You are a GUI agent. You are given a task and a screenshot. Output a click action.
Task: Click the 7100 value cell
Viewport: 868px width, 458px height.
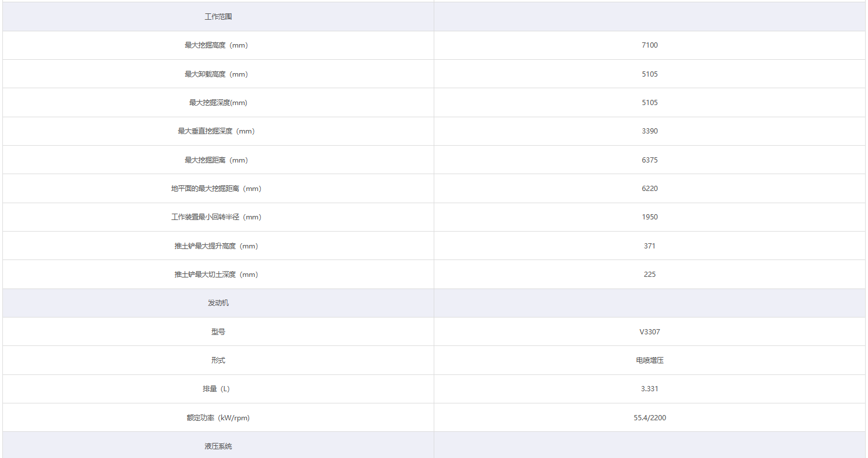point(650,45)
